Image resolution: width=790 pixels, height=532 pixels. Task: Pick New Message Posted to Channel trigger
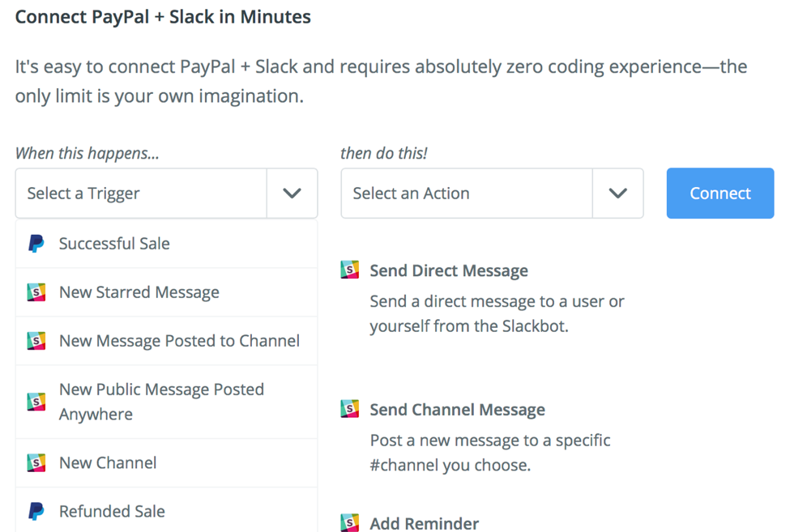click(179, 341)
